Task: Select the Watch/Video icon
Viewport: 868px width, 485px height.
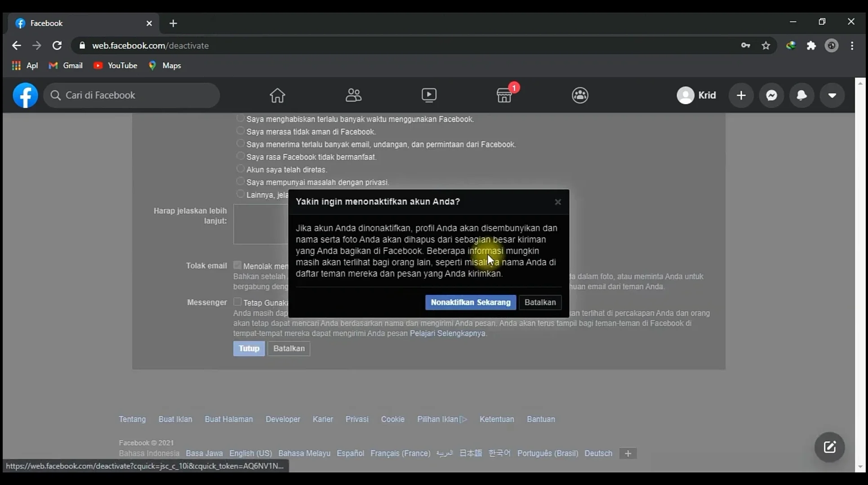Action: (x=429, y=95)
